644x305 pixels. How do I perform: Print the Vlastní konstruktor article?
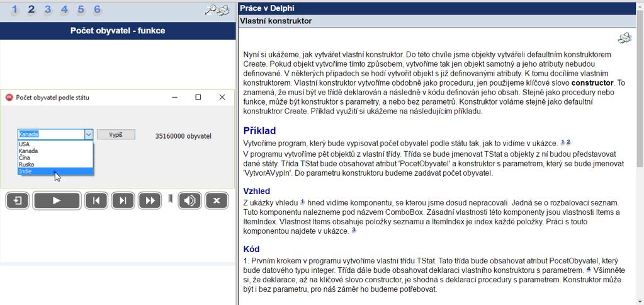[x=624, y=38]
